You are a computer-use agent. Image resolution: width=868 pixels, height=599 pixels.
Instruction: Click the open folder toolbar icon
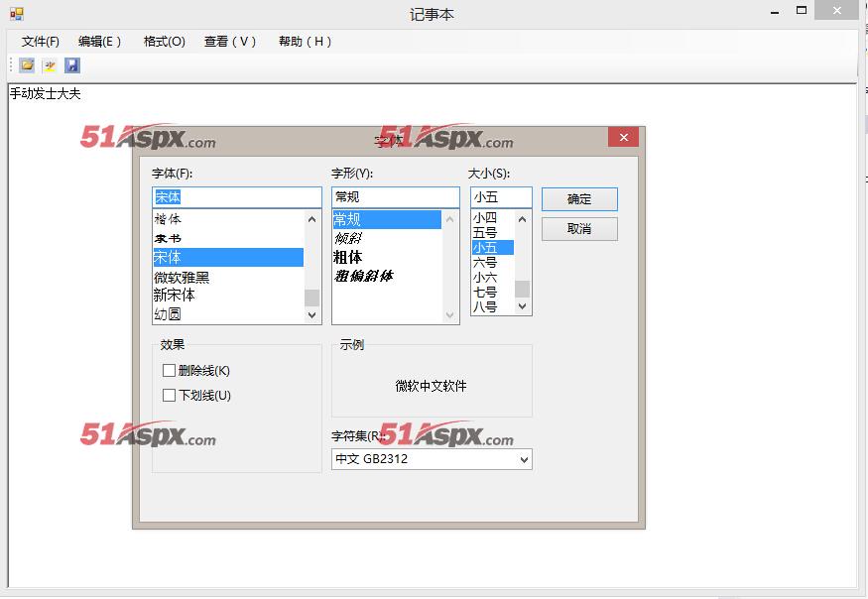point(27,65)
